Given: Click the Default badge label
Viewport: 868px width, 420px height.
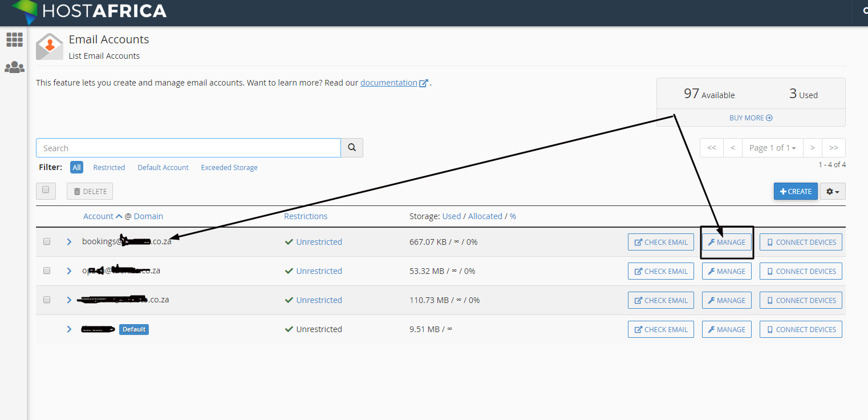Looking at the screenshot, I should pyautogui.click(x=134, y=329).
